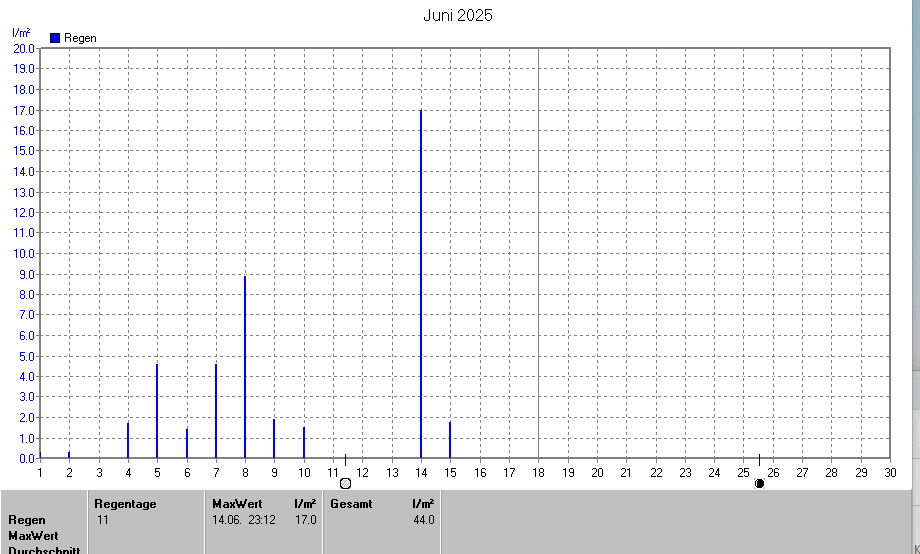Click the MaxWert row label
The width and height of the screenshot is (920, 554).
tap(33, 536)
